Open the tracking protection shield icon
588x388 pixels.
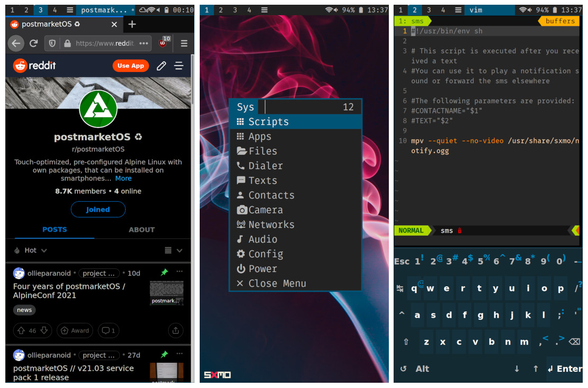point(52,44)
